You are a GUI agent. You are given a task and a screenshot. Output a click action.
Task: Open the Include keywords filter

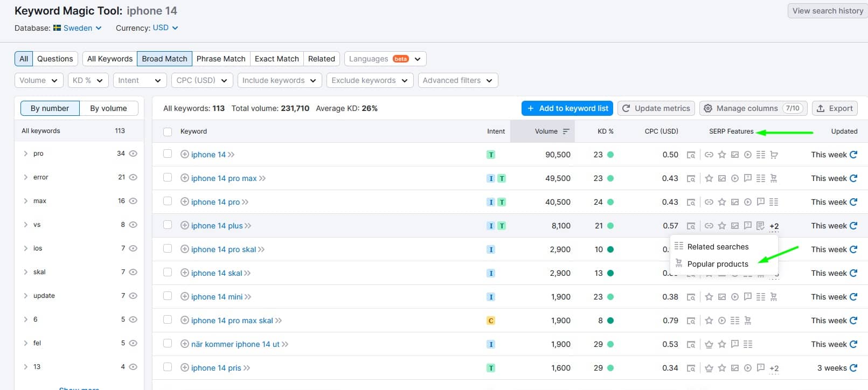[280, 80]
